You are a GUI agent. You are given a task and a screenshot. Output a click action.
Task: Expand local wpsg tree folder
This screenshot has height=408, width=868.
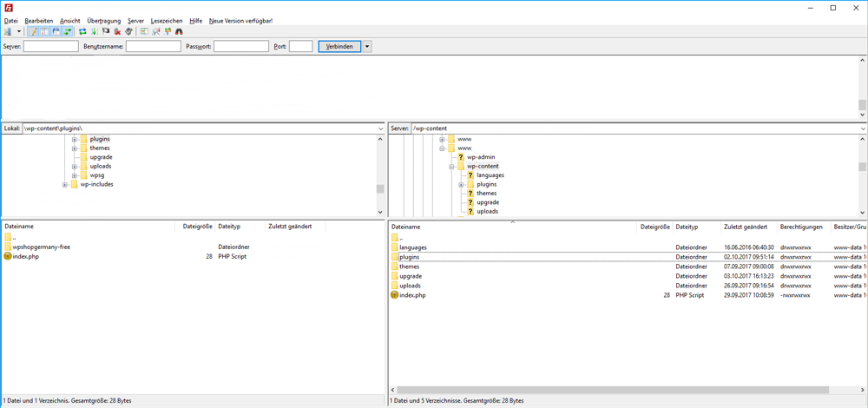(74, 175)
